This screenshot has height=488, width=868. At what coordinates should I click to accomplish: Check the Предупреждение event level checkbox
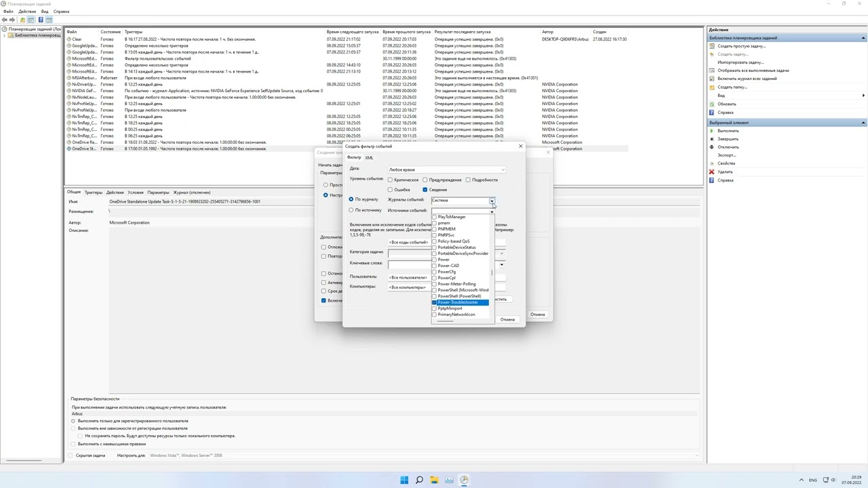425,180
